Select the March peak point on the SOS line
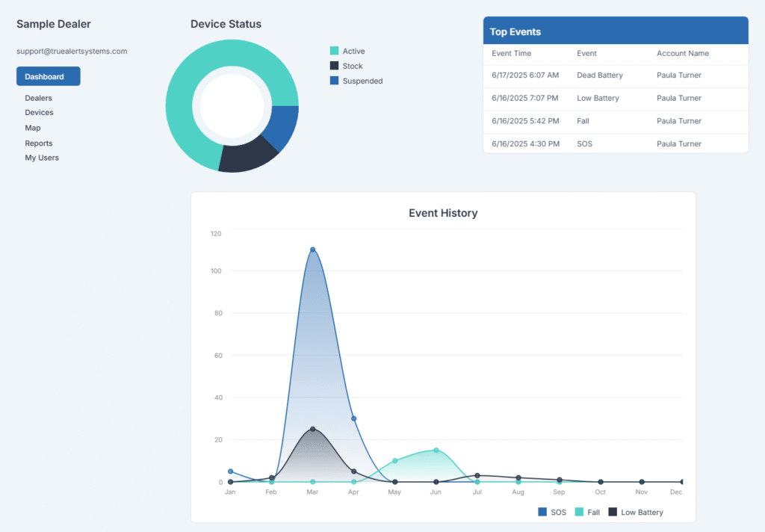 [312, 249]
